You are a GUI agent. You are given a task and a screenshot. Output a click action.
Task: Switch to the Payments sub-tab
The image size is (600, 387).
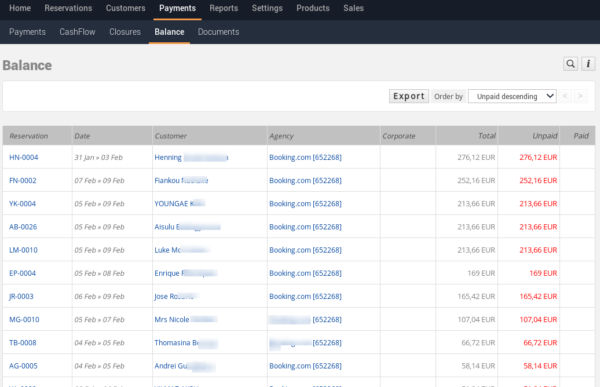[x=27, y=32]
